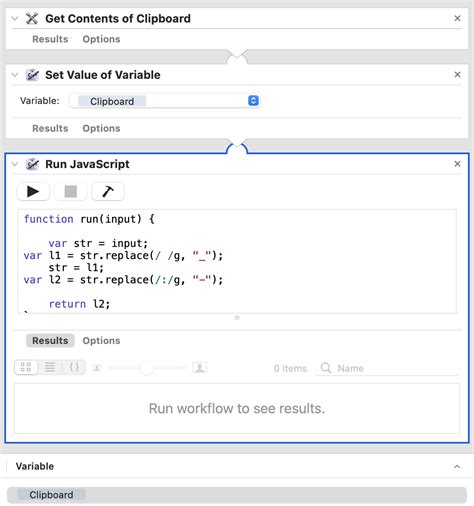Switch results to list view

[50, 367]
